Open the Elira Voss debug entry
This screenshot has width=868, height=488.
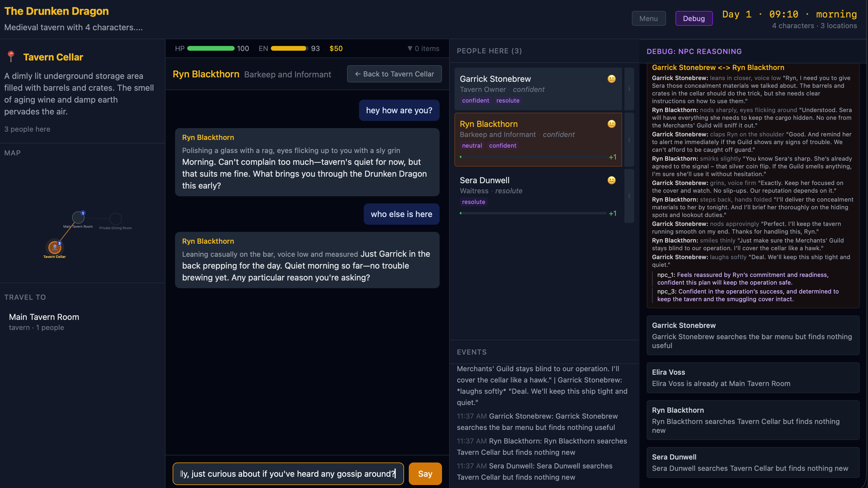pyautogui.click(x=753, y=377)
